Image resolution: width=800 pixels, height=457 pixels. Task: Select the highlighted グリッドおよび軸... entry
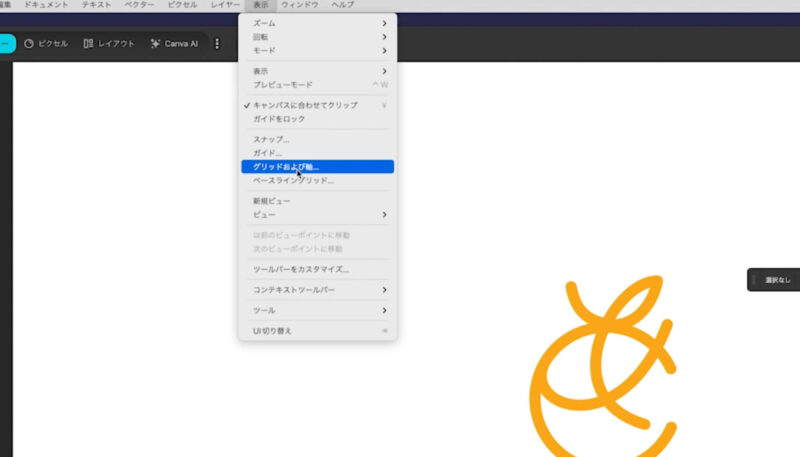point(317,167)
